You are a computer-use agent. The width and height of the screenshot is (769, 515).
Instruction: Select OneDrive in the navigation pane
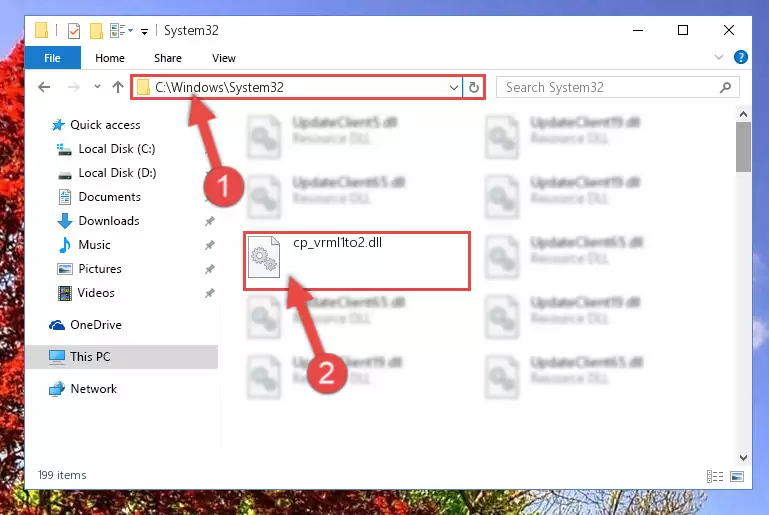pos(96,325)
